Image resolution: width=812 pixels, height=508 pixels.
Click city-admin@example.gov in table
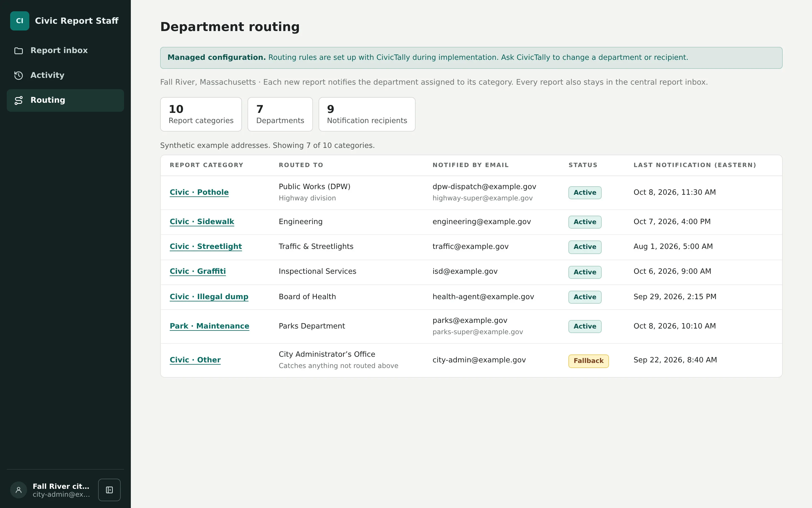point(479,360)
